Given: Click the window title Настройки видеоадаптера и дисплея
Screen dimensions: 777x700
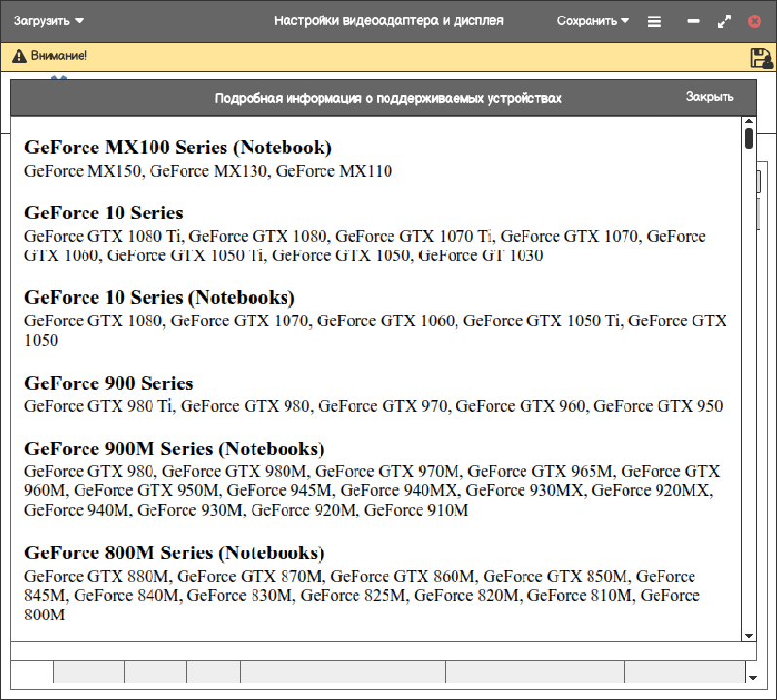Looking at the screenshot, I should [x=388, y=20].
